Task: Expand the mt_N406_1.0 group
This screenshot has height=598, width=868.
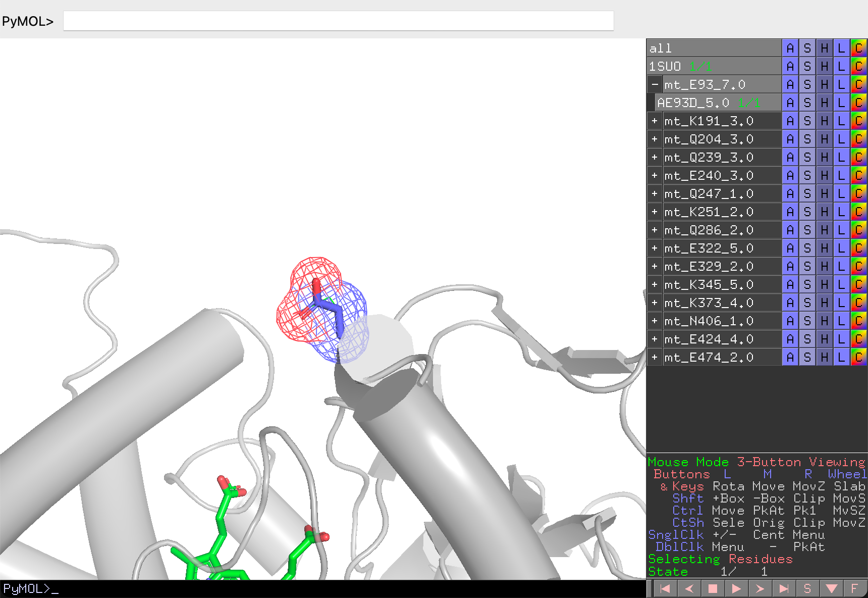Action: pos(655,321)
